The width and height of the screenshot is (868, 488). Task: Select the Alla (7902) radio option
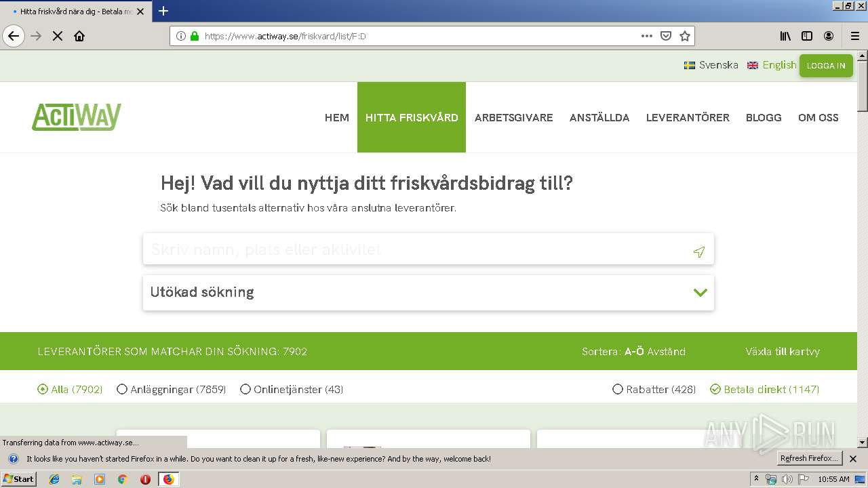click(x=70, y=389)
